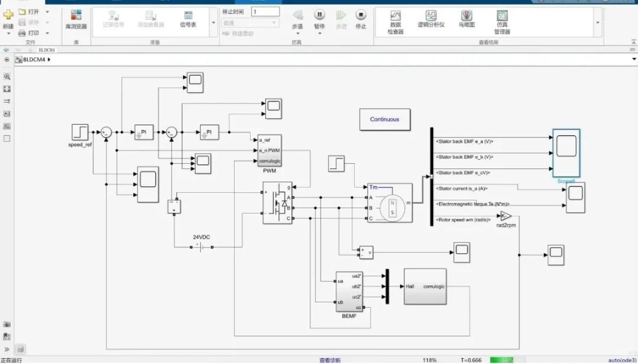Image resolution: width=638 pixels, height=364 pixels.
Task: Click the 步退 step back button
Action: pos(297,19)
